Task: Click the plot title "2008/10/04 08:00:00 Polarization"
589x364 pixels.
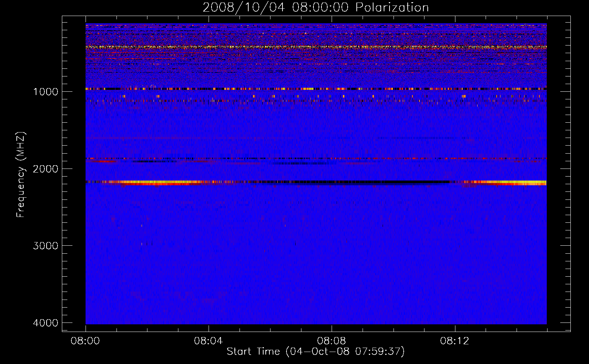Action: [316, 8]
